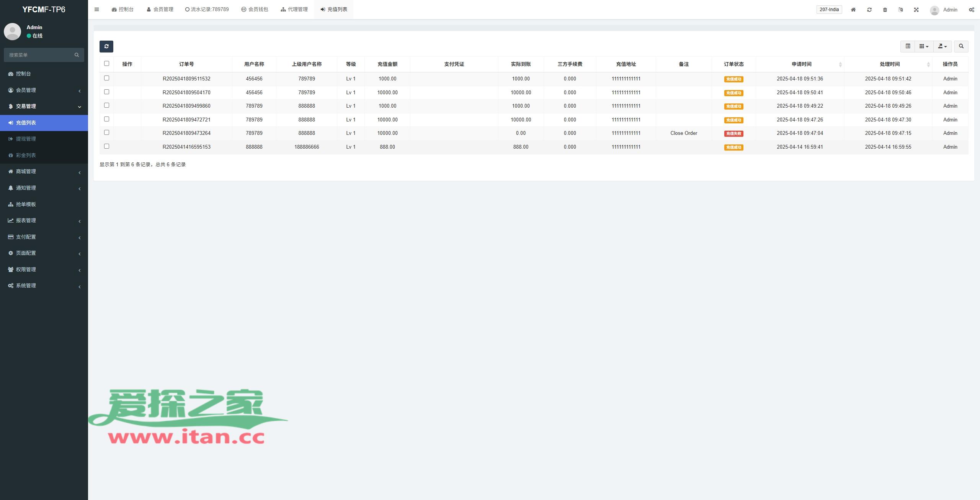980x500 pixels.
Task: Click the language translate icon
Action: 901,10
